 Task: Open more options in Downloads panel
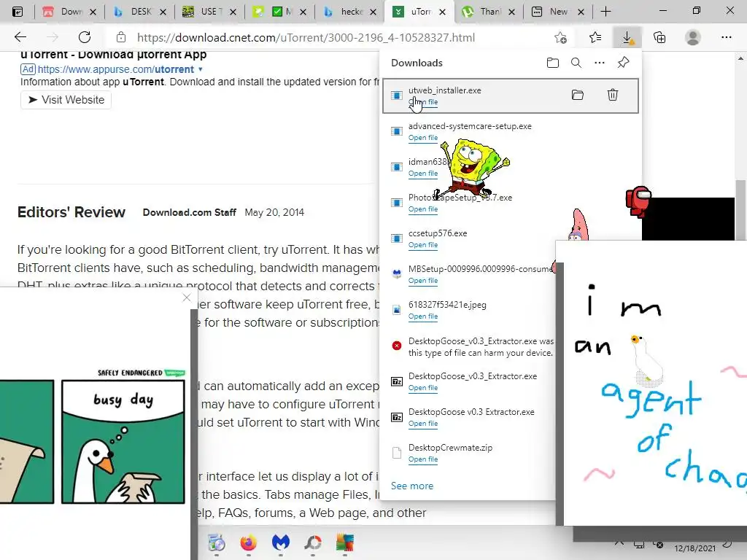(600, 63)
